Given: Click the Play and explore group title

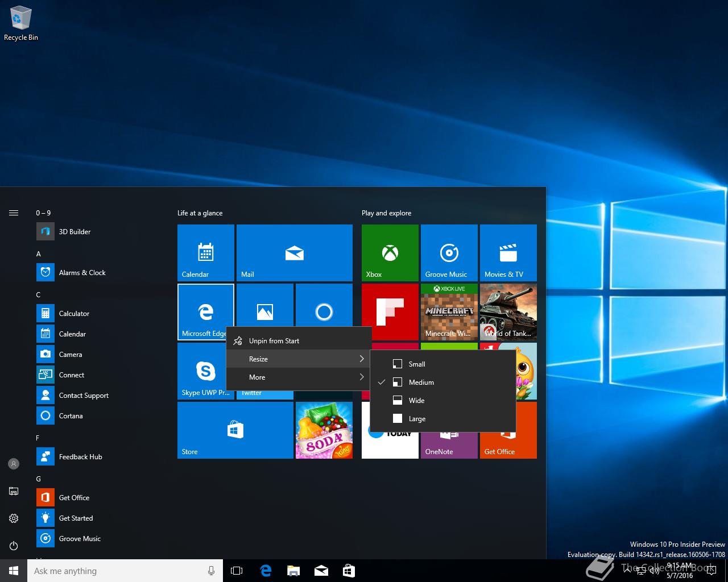Looking at the screenshot, I should pos(387,213).
